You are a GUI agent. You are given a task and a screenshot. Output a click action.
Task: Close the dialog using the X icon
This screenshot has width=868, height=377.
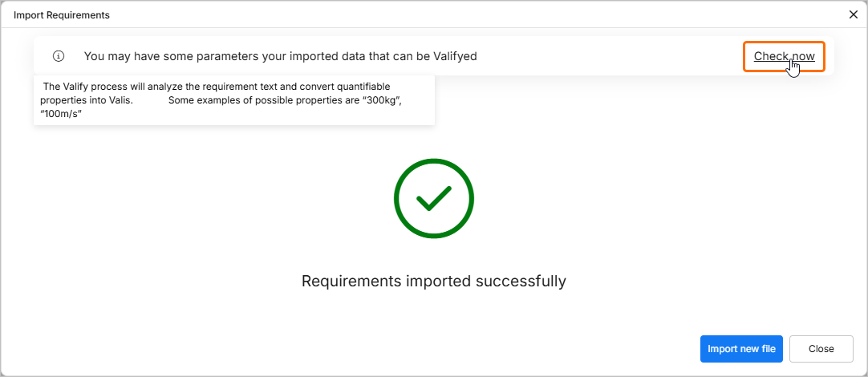point(854,14)
